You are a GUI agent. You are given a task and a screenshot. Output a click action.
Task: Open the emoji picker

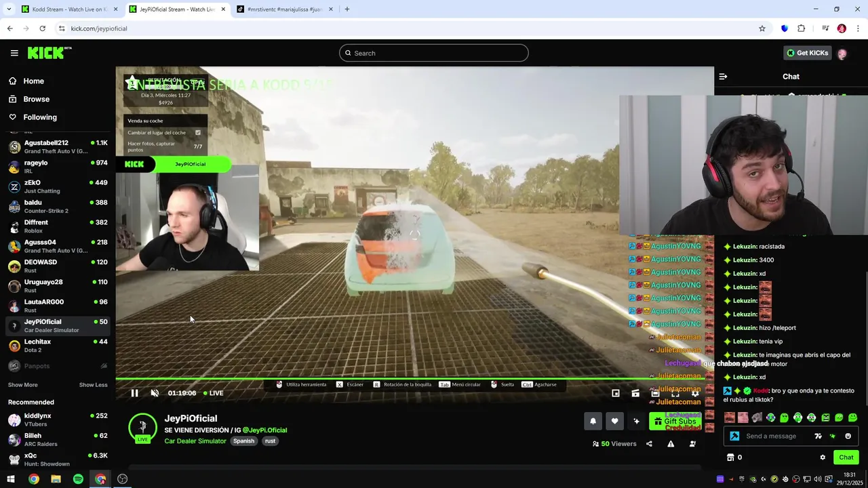848,436
